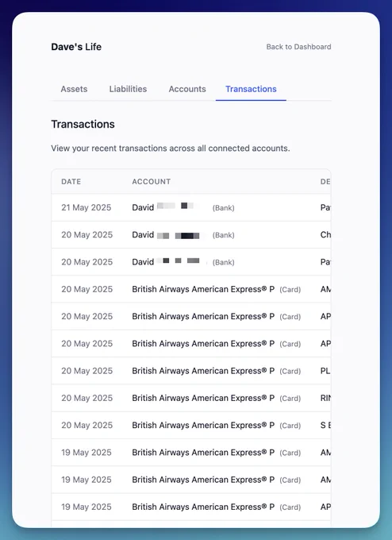
Task: Click the Dave's Life title
Action: pyautogui.click(x=76, y=47)
